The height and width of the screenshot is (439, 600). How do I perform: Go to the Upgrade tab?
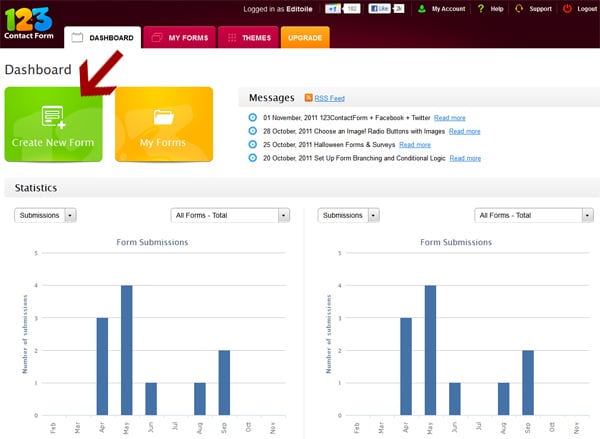(305, 38)
